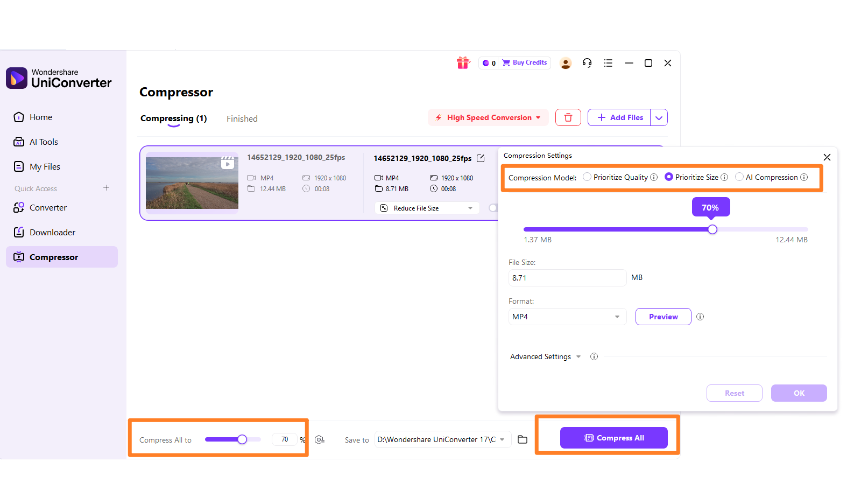Click the info icon next to Preview
Image resolution: width=868 pixels, height=483 pixels.
[700, 317]
